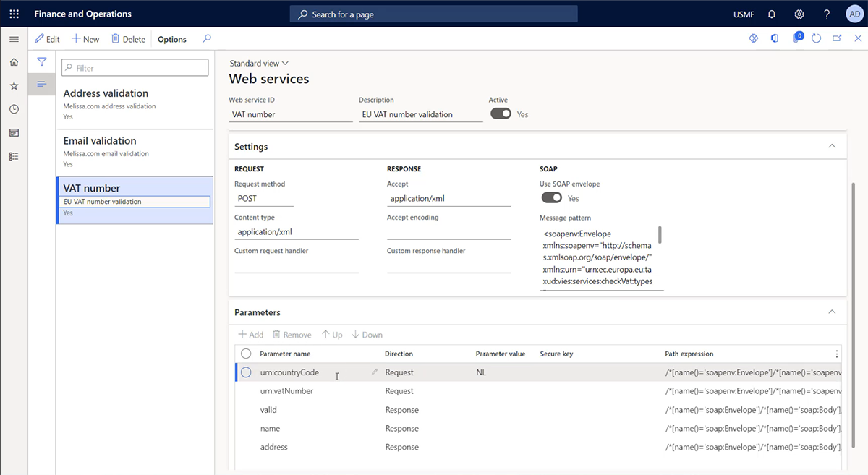The width and height of the screenshot is (868, 475).
Task: Click the Custom response handler field
Action: [449, 265]
